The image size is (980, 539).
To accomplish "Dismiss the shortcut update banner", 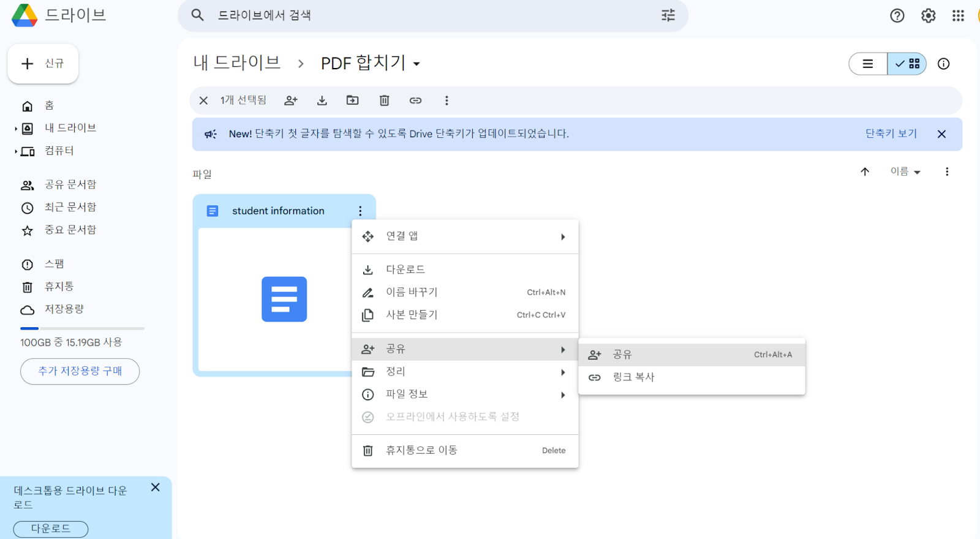I will (941, 134).
